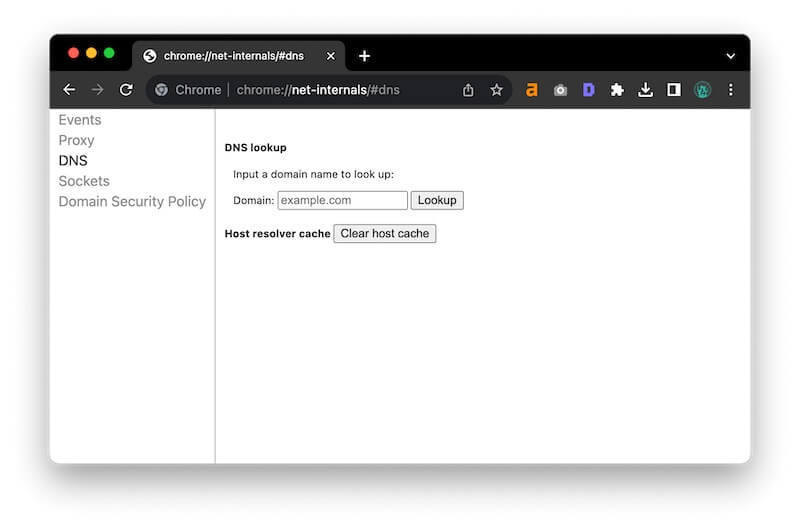800x529 pixels.
Task: Close the net-internals tab
Action: pyautogui.click(x=331, y=56)
